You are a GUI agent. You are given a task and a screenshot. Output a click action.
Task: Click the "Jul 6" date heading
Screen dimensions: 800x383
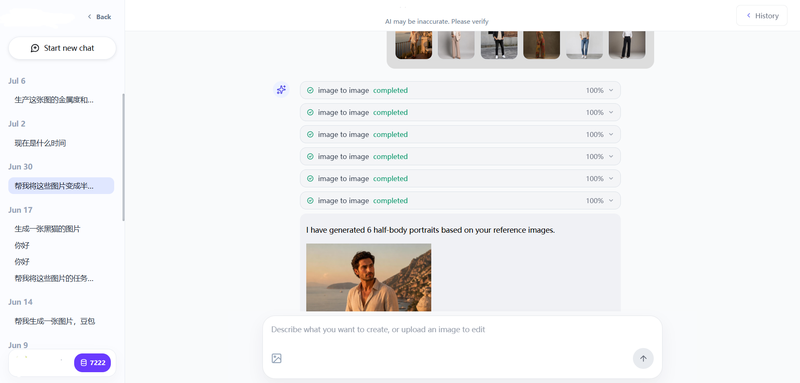coord(17,81)
